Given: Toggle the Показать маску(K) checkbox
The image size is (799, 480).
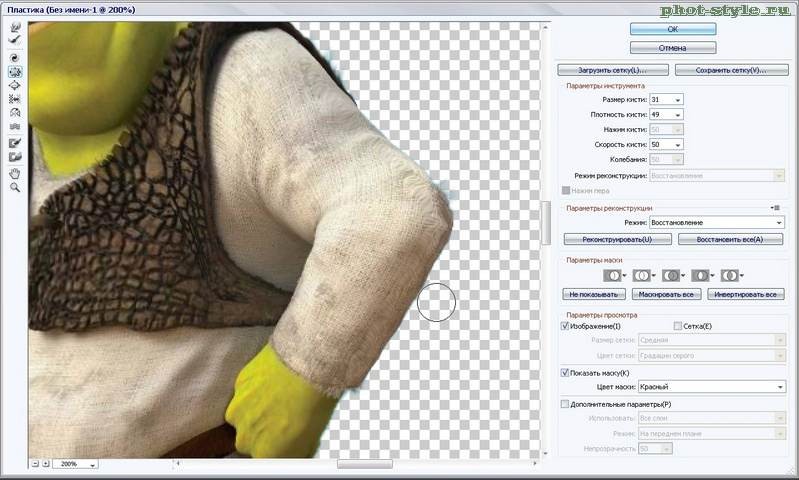Looking at the screenshot, I should click(565, 372).
